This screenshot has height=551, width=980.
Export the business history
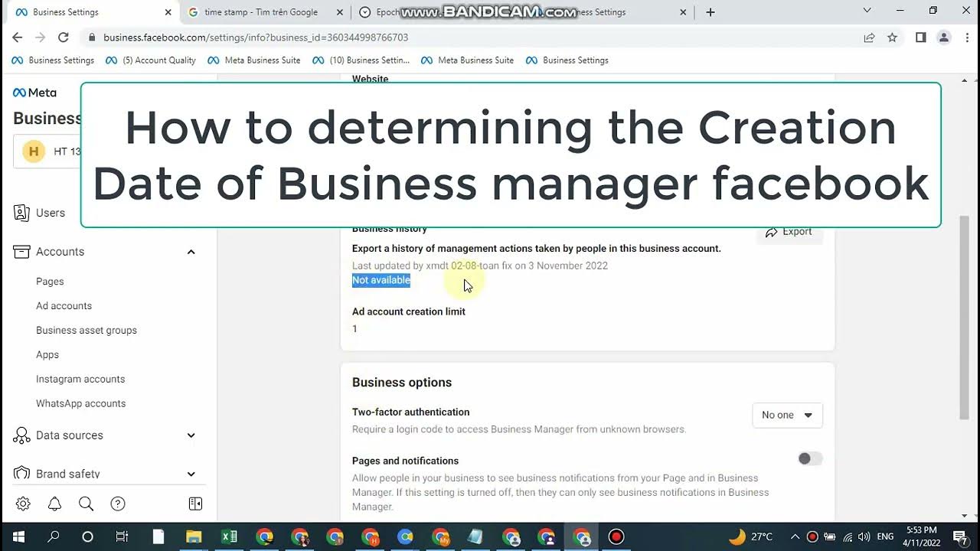789,232
